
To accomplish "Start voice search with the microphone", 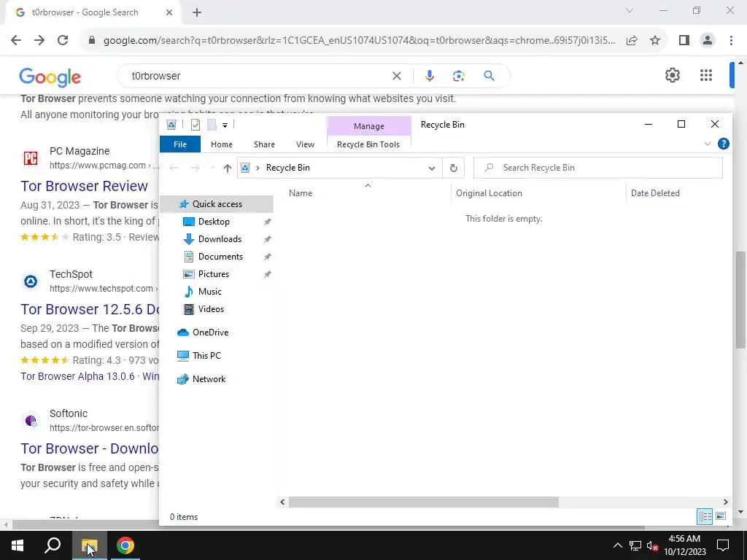I will [x=429, y=76].
